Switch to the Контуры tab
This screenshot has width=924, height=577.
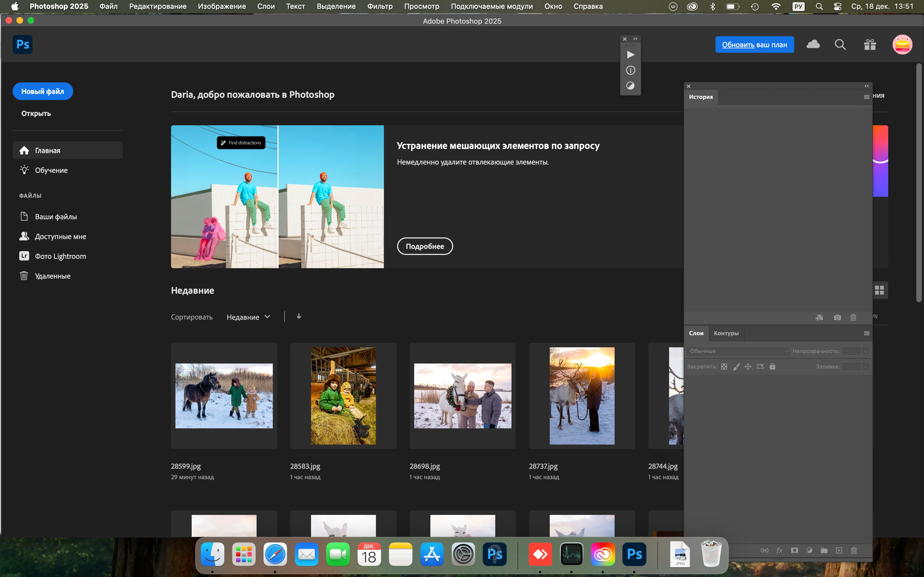[726, 333]
